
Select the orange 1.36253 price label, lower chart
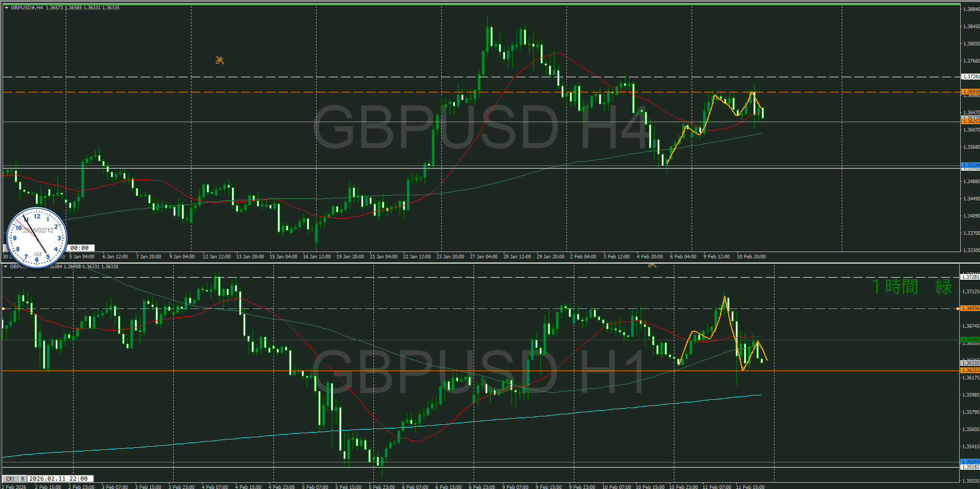pos(970,371)
